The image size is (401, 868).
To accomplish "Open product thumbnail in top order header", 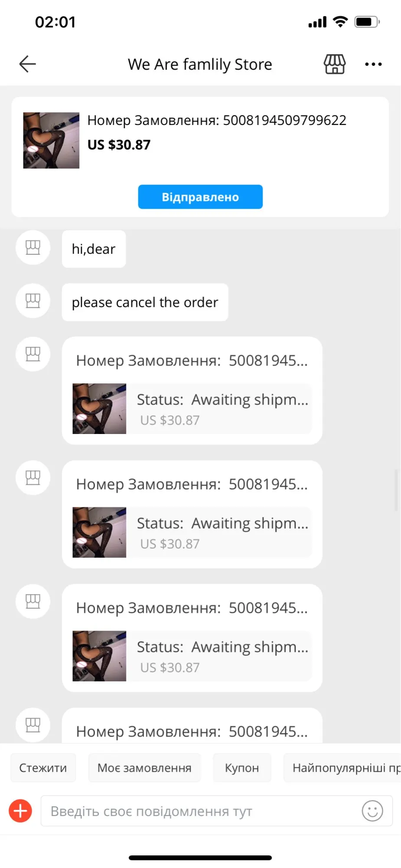I will click(x=51, y=140).
